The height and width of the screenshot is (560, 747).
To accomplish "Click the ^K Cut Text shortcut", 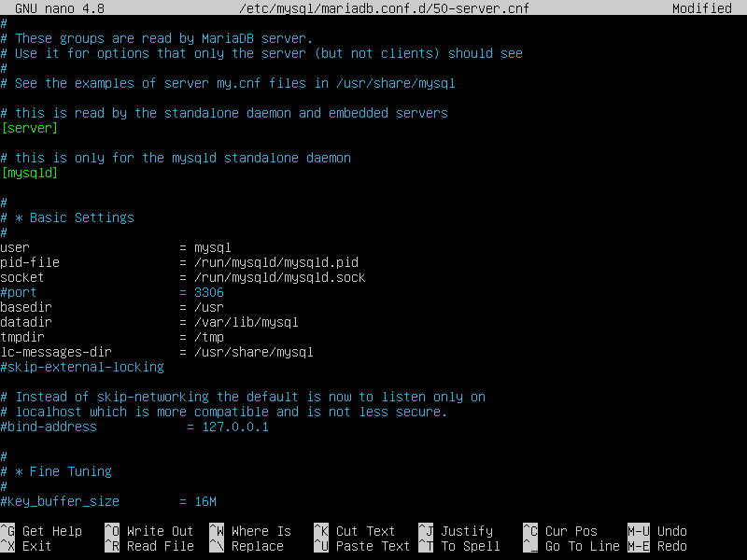I will (x=355, y=531).
